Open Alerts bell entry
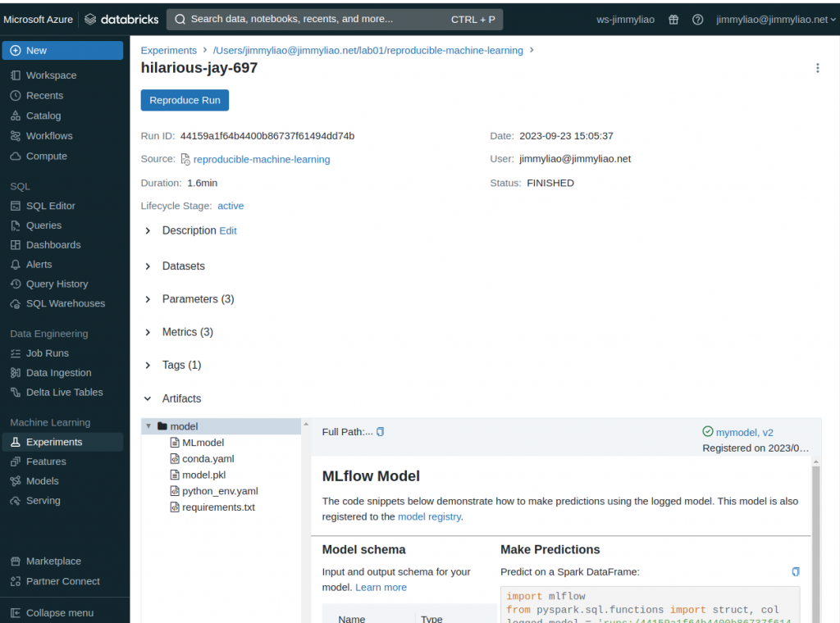 [39, 265]
